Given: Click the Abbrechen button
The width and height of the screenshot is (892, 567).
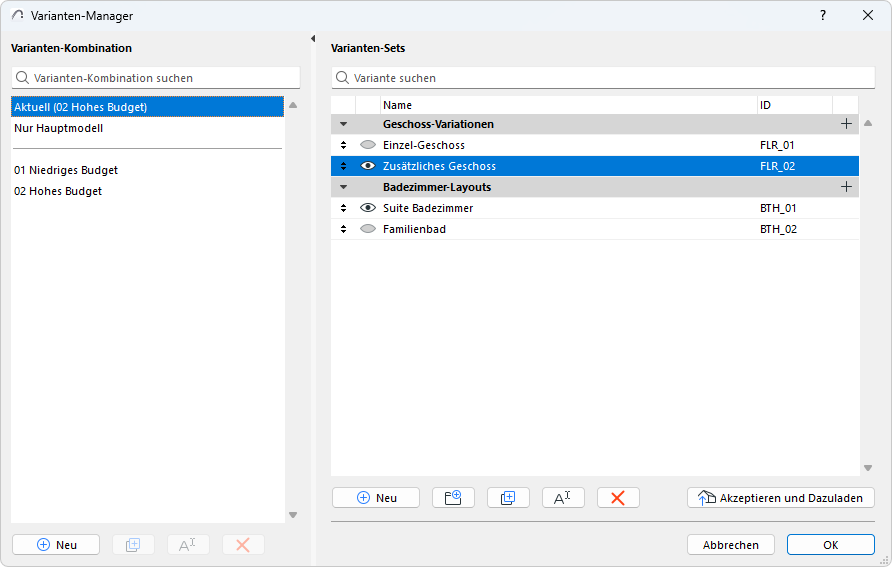Looking at the screenshot, I should pos(730,545).
